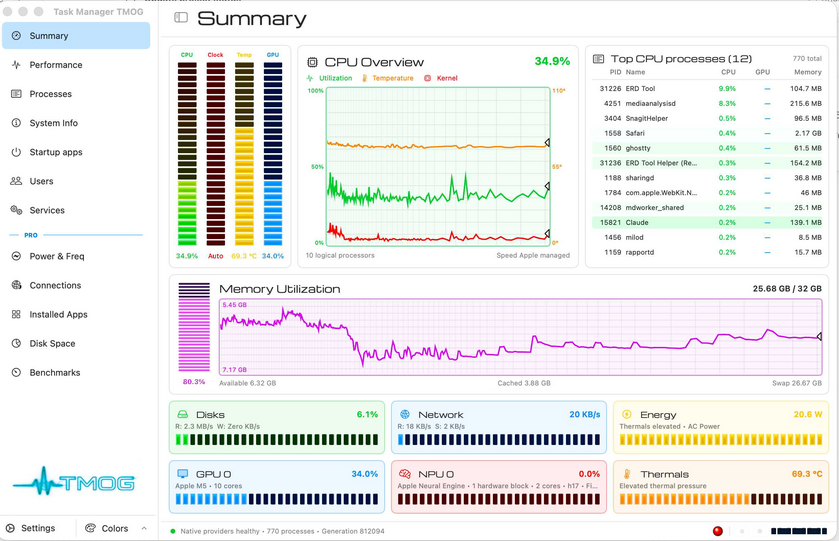Select the Safari process row
The image size is (839, 541).
pyautogui.click(x=707, y=133)
